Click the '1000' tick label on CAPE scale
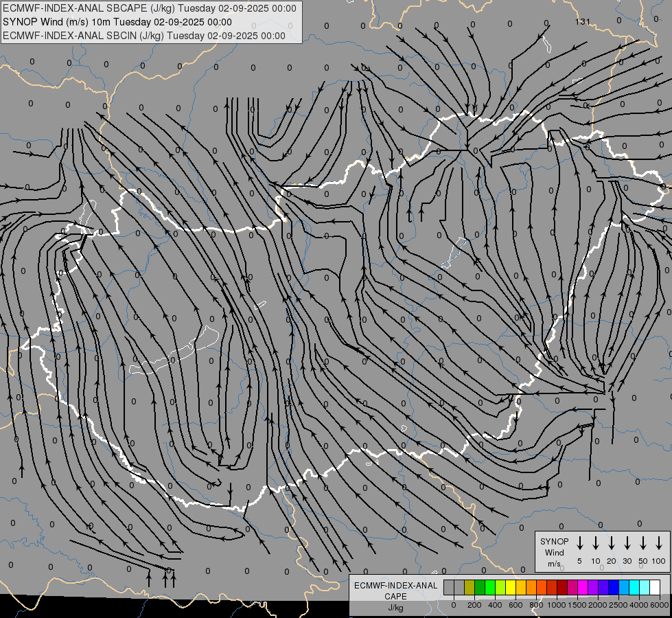This screenshot has width=672, height=618. [x=557, y=605]
